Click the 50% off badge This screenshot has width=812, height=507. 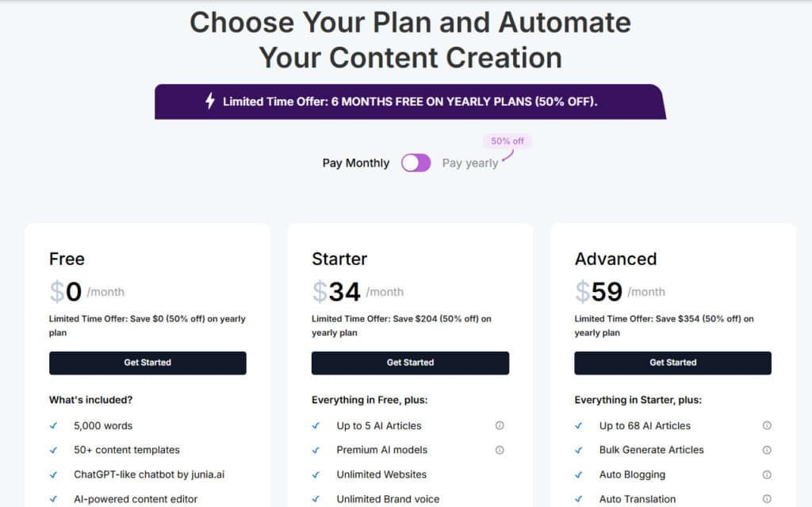(x=507, y=141)
